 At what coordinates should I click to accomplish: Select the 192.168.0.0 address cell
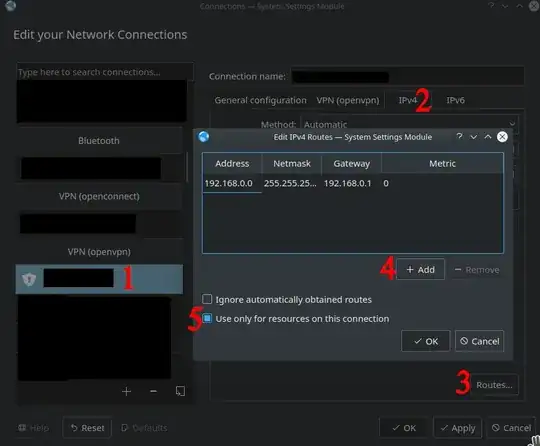point(232,183)
